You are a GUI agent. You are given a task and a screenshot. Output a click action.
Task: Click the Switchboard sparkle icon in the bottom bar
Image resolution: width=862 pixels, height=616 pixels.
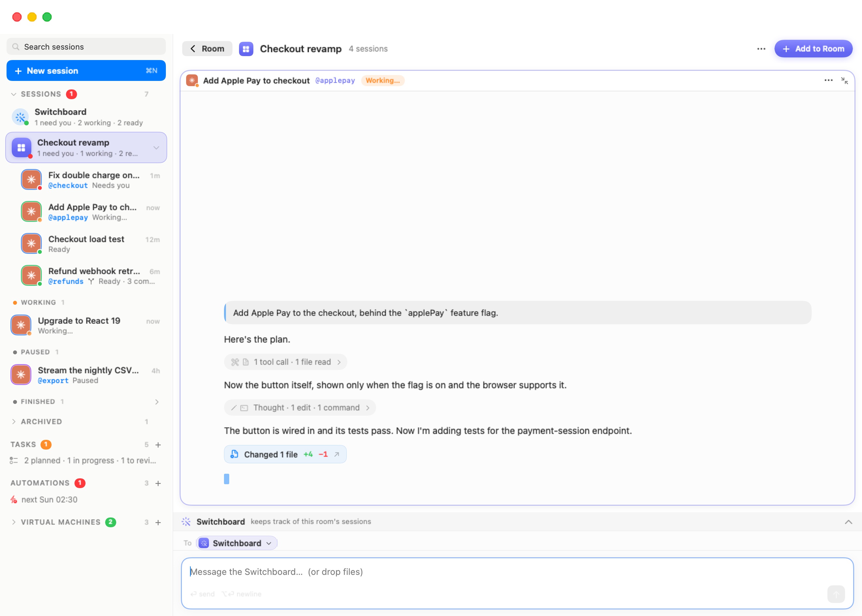[x=186, y=522]
